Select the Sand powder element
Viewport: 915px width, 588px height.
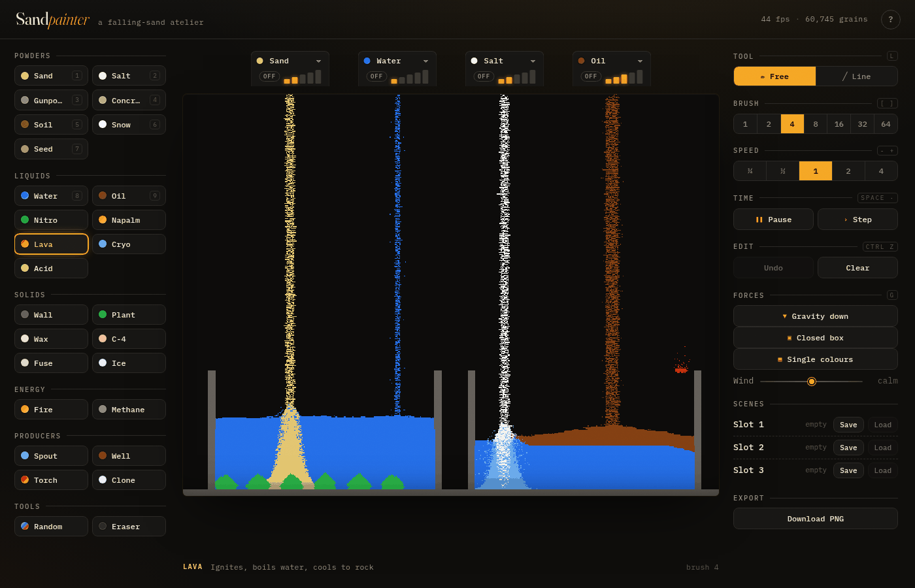tap(51, 76)
